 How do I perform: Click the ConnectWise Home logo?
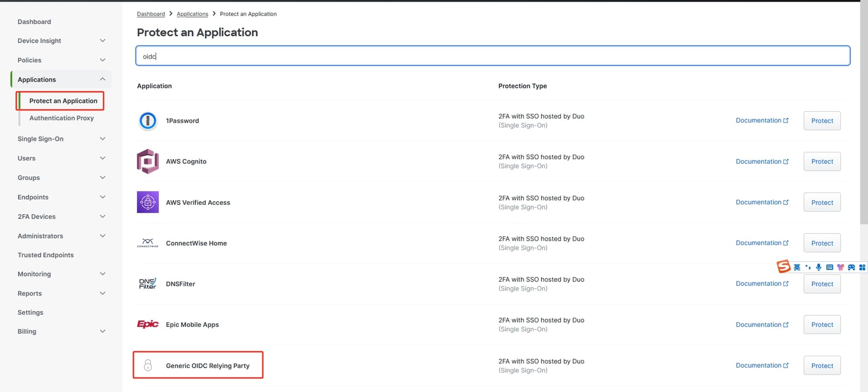point(148,243)
